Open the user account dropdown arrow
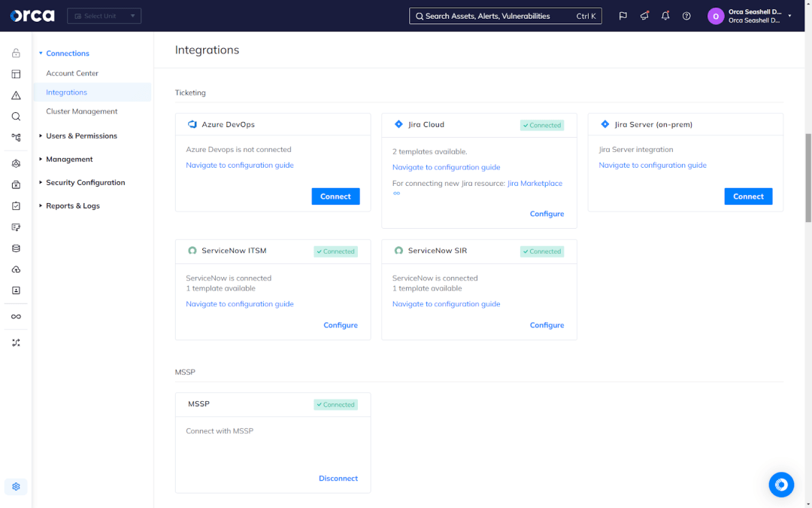The height and width of the screenshot is (508, 812). click(x=789, y=16)
